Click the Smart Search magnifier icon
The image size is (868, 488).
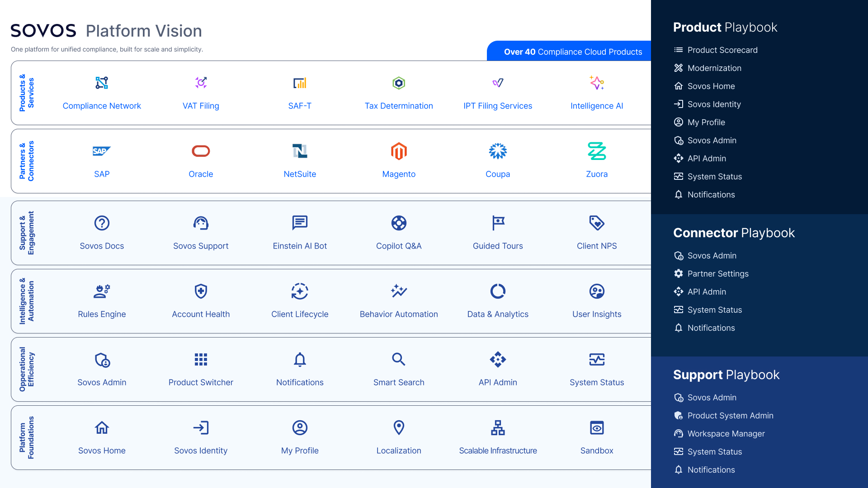point(399,359)
